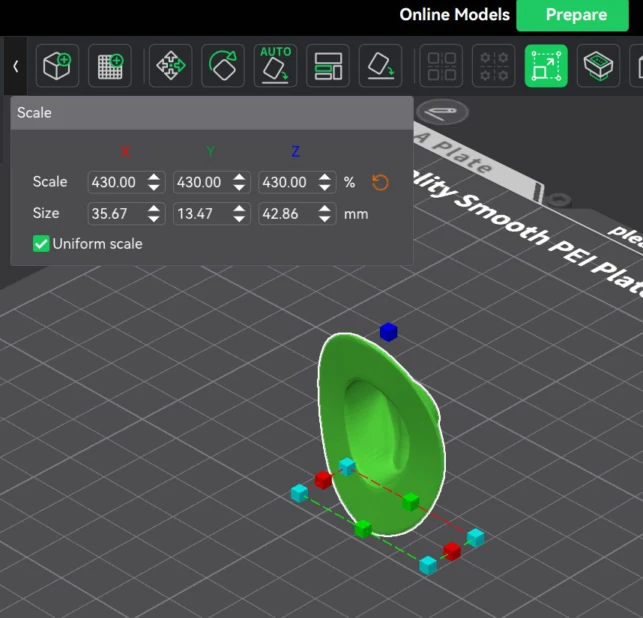643x618 pixels.
Task: Decrease X Scale with down arrow
Action: 154,187
